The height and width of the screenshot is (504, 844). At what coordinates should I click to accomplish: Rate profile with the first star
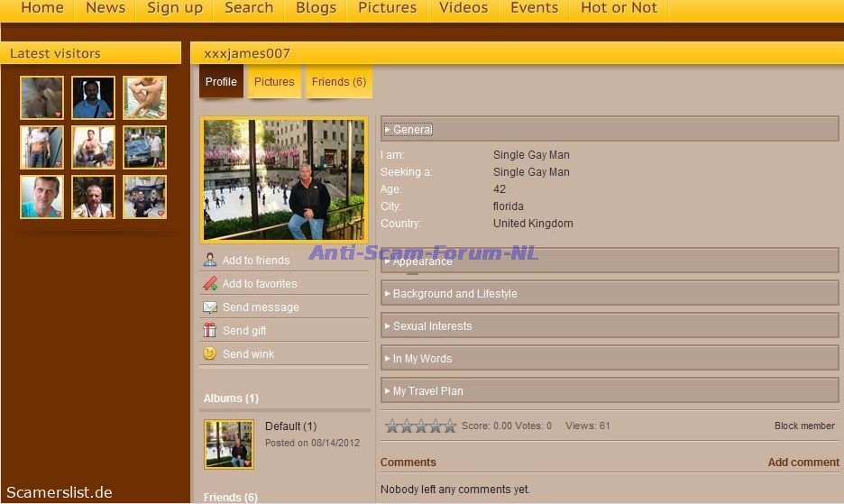point(392,426)
